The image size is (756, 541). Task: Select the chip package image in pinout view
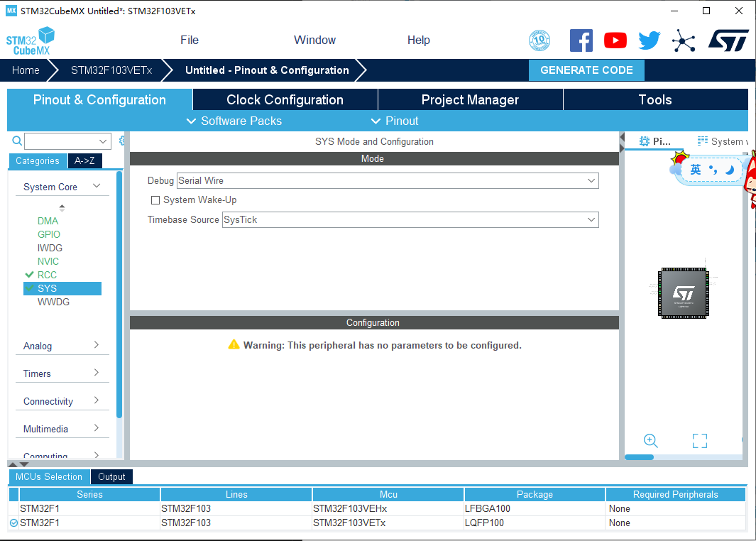pos(683,293)
